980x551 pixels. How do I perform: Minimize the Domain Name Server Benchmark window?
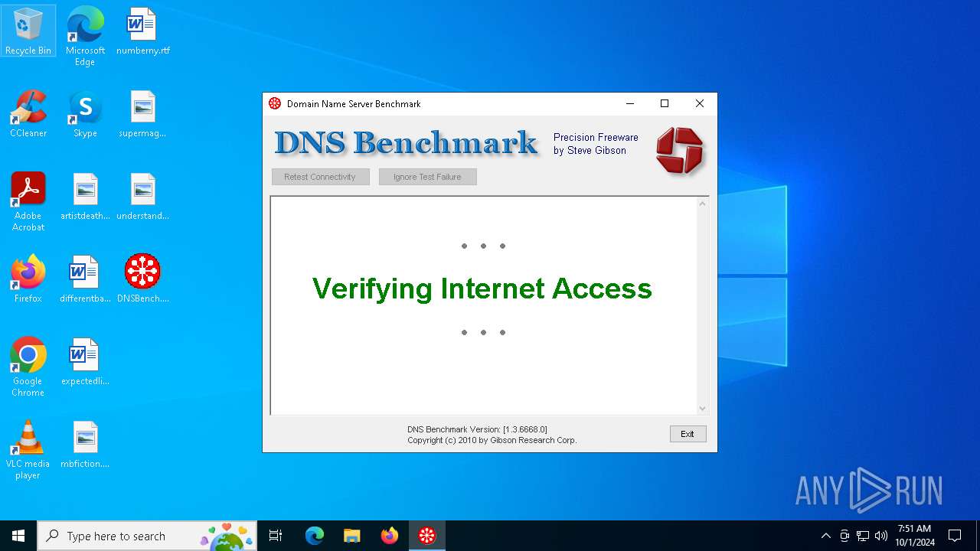[x=630, y=103]
